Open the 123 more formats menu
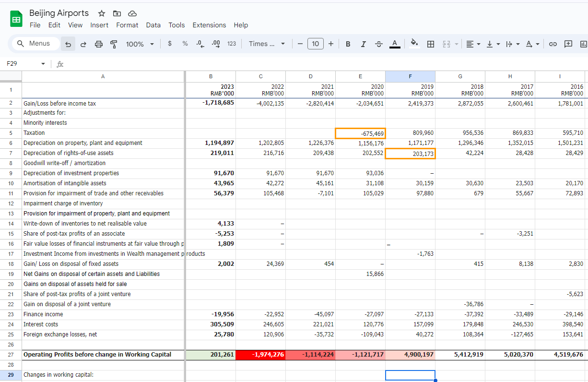The height and width of the screenshot is (382, 588). (232, 44)
